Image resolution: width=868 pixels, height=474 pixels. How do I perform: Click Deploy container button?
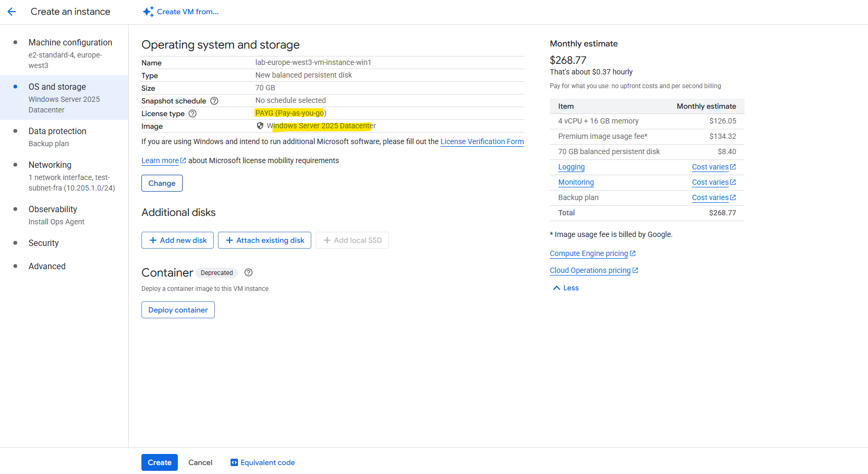click(x=178, y=310)
